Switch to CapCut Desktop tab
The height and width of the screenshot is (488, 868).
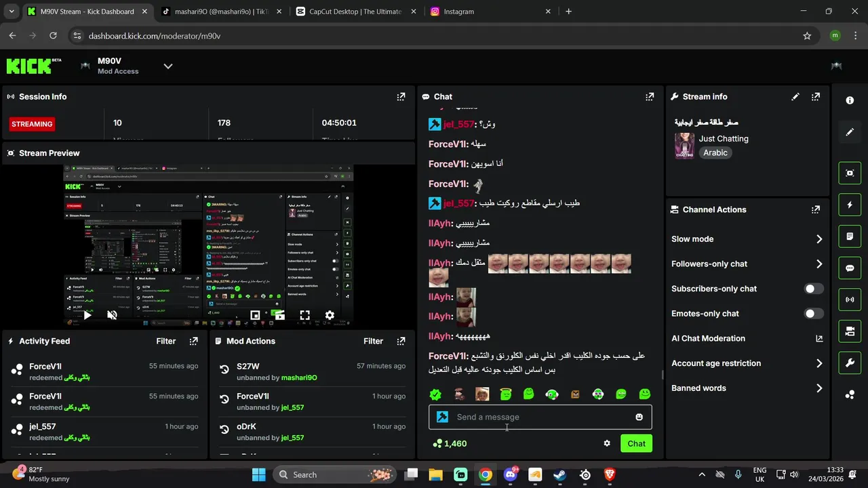point(355,12)
